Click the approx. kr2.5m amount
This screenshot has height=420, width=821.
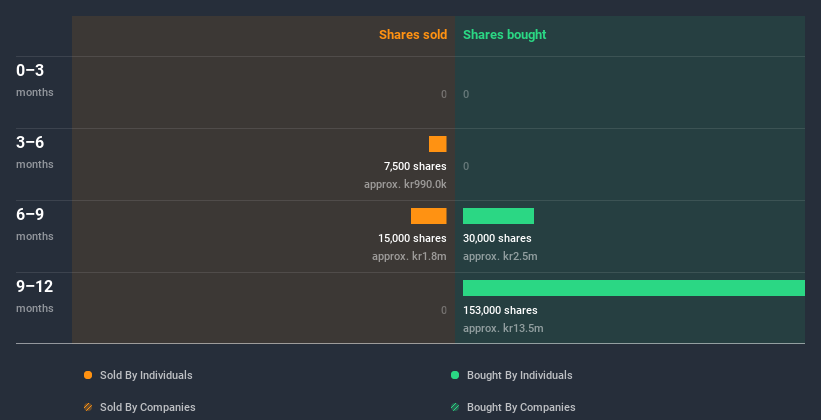tap(500, 257)
